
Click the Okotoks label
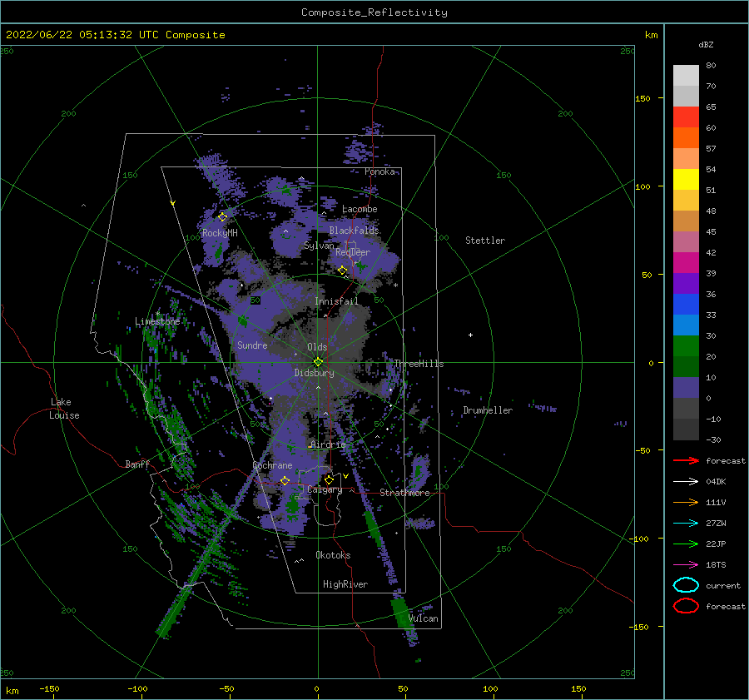coord(333,555)
